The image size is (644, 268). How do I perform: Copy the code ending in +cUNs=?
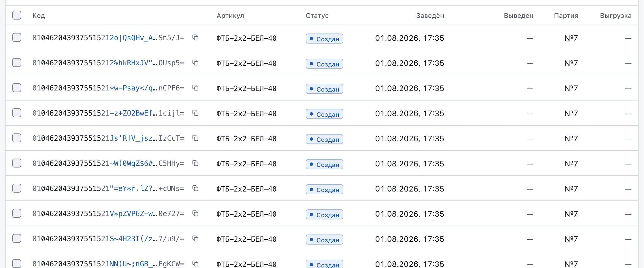tap(195, 188)
